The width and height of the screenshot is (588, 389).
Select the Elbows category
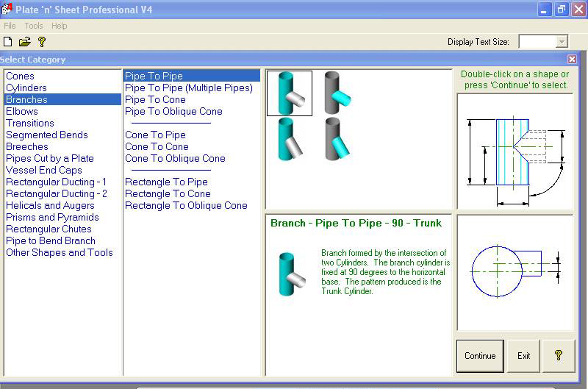click(62, 112)
